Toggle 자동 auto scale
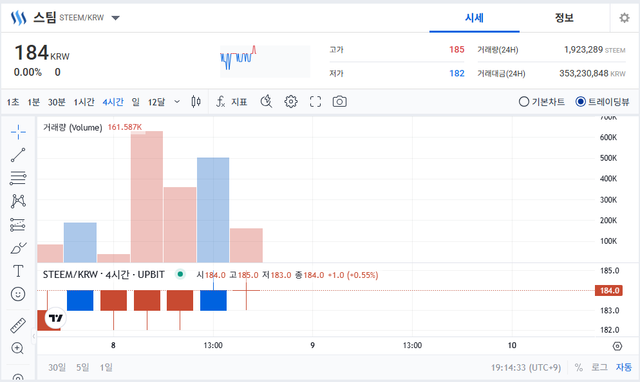The image size is (640, 382). pyautogui.click(x=624, y=367)
